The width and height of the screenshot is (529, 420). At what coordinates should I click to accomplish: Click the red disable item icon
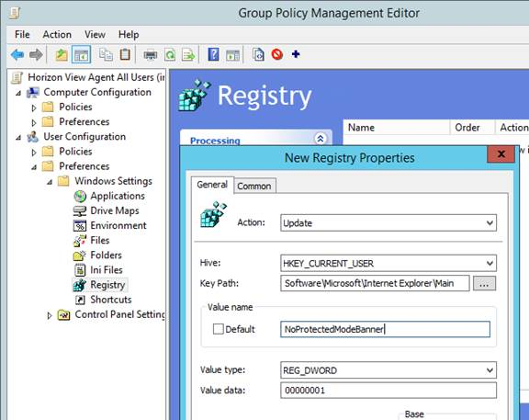tap(277, 54)
